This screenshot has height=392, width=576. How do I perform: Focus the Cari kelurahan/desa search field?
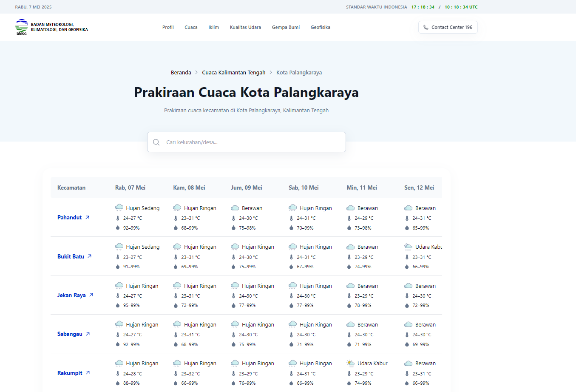[x=253, y=142]
